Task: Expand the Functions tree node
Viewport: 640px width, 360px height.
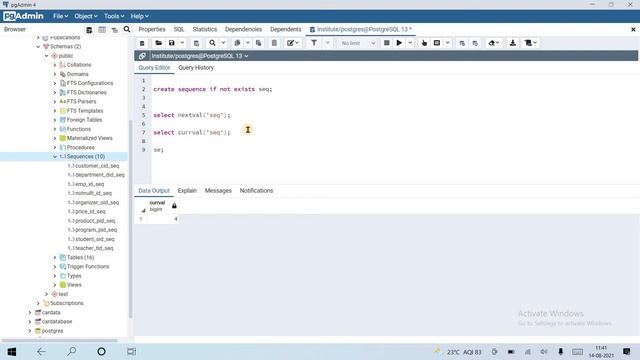Action: click(55, 129)
